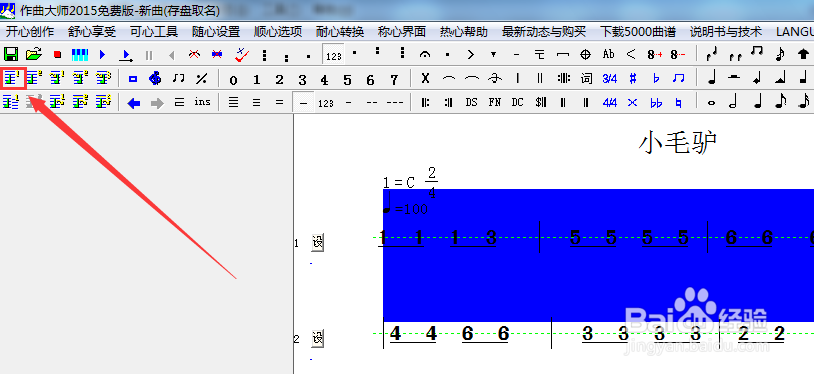The width and height of the screenshot is (814, 374).
Task: Save the score with the floppy disk icon
Action: [x=11, y=54]
